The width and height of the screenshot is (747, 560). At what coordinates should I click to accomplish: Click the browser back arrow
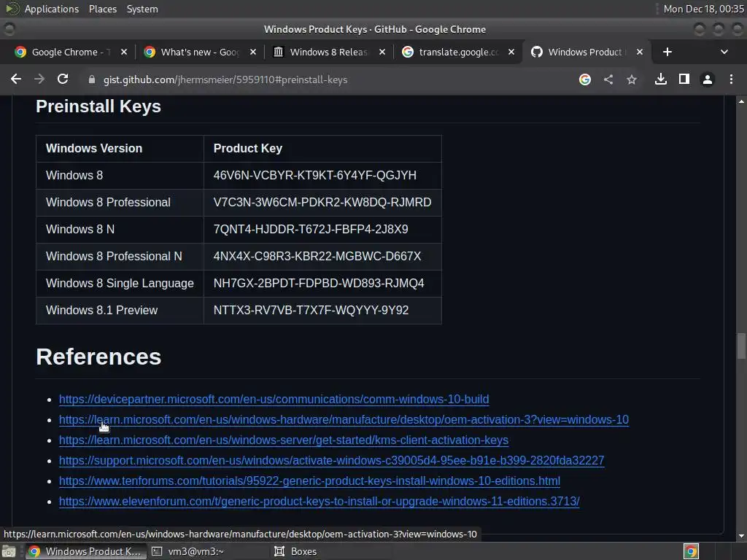[16, 79]
